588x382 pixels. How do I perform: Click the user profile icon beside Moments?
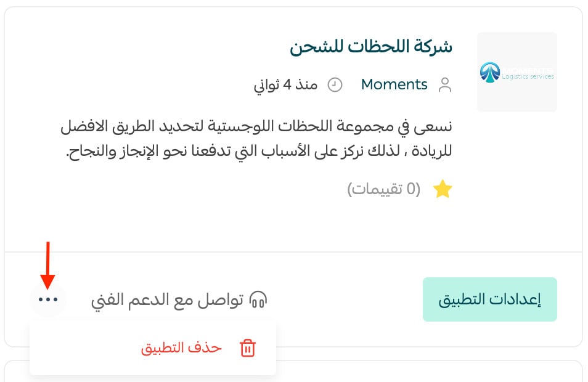point(445,85)
